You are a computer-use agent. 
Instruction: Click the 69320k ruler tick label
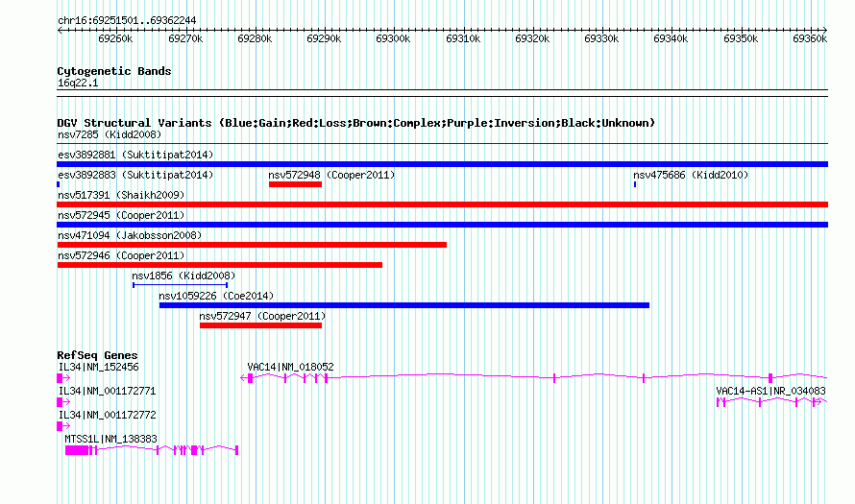(532, 39)
